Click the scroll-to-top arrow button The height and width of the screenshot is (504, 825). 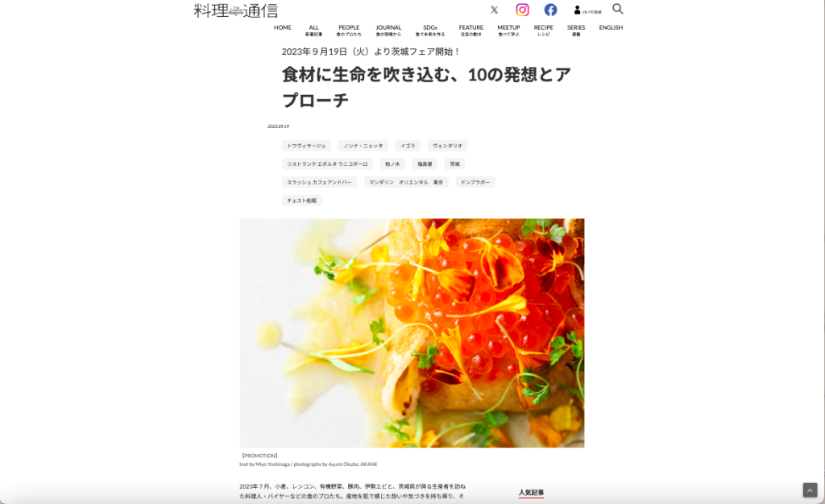pyautogui.click(x=810, y=490)
